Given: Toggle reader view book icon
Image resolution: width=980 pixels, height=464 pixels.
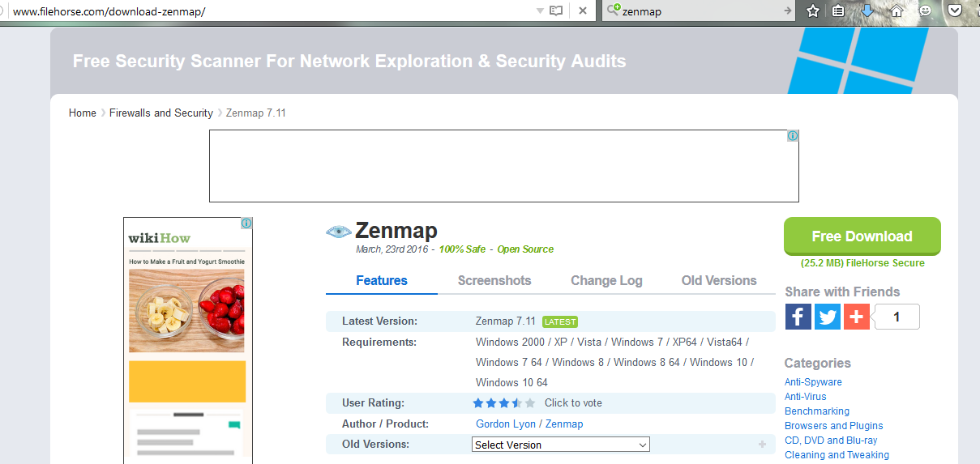Looking at the screenshot, I should (556, 11).
